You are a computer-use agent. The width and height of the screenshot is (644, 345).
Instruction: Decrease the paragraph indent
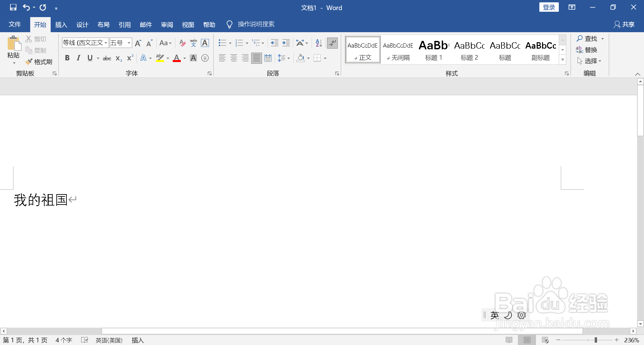275,43
